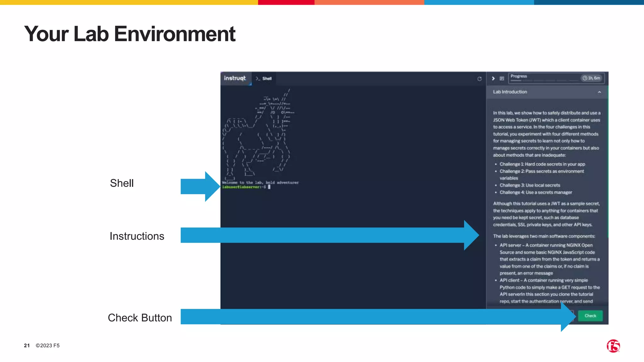Screen dimensions: 644x362
Task: Click the refresh icon above the terminal
Action: point(479,79)
